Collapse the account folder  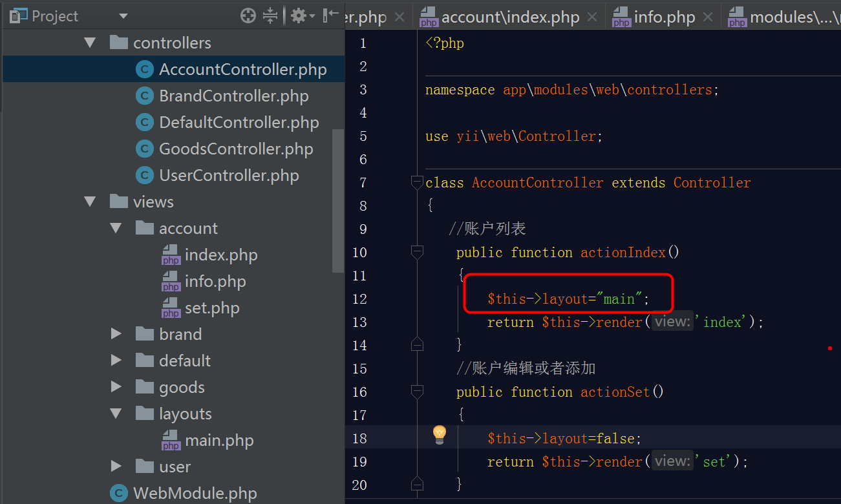point(116,229)
